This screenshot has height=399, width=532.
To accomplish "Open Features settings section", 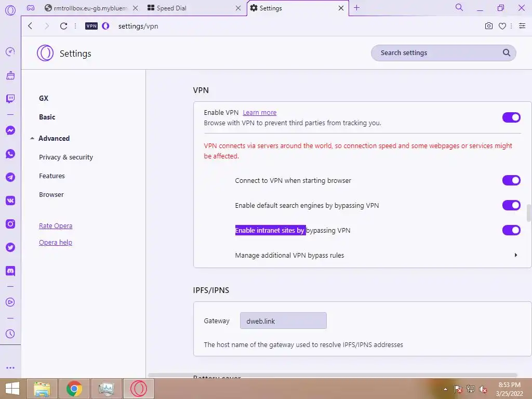I will pyautogui.click(x=52, y=176).
